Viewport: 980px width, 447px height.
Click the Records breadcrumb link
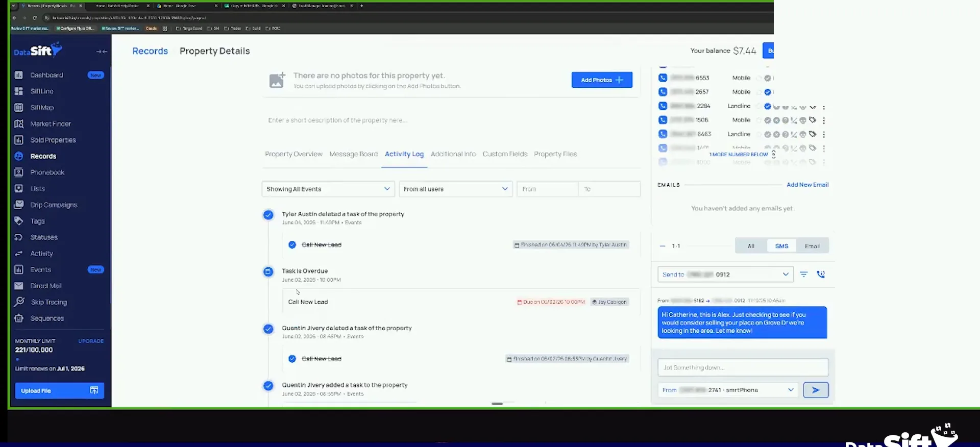pos(150,51)
